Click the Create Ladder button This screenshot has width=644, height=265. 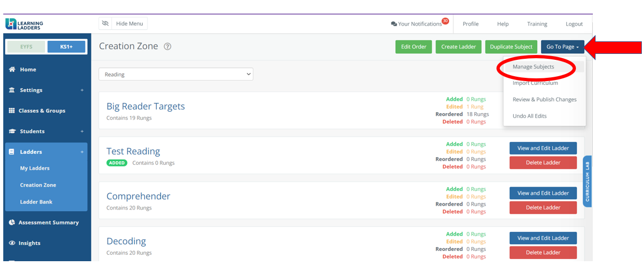pos(458,47)
